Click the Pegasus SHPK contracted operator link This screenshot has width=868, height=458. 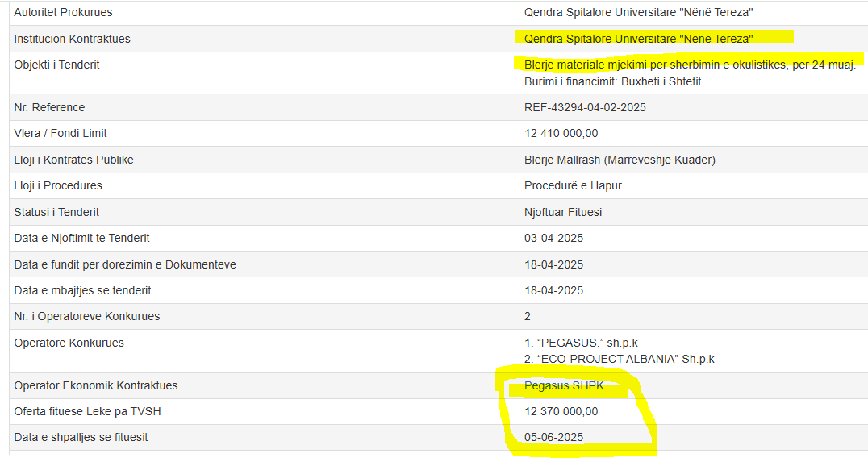pos(564,385)
